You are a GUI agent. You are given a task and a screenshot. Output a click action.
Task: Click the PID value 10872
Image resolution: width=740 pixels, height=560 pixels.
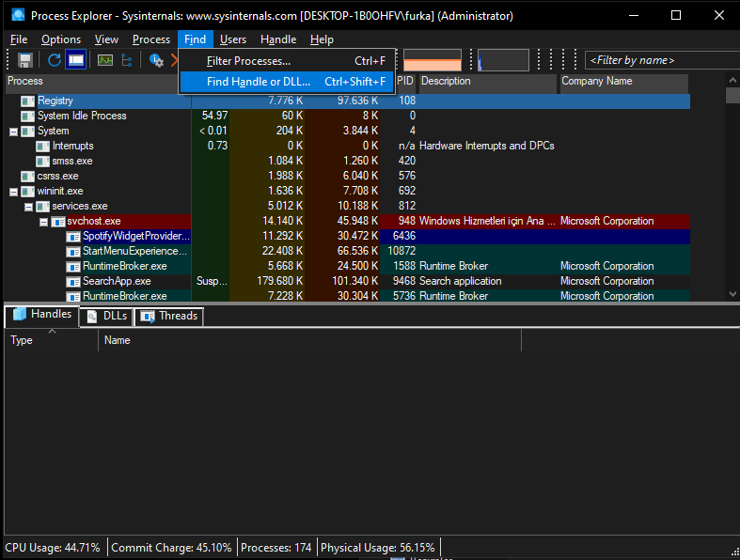coord(401,251)
